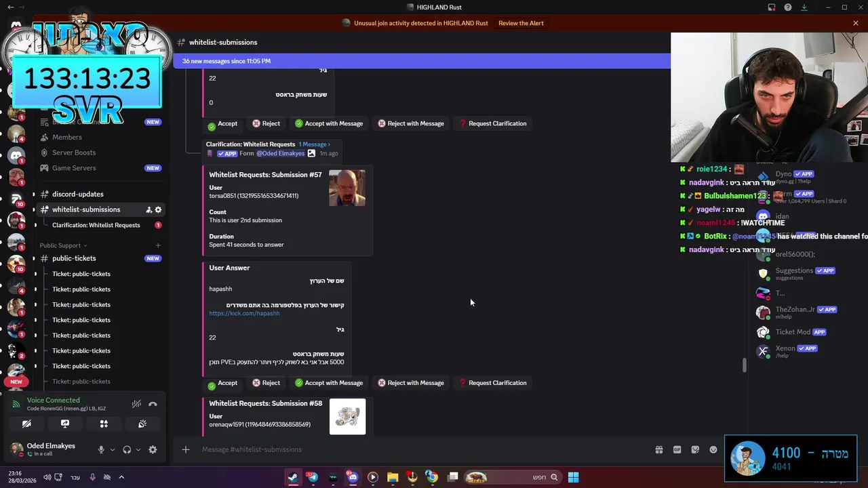
Task: Open File Explorer from the taskbar
Action: click(x=393, y=477)
